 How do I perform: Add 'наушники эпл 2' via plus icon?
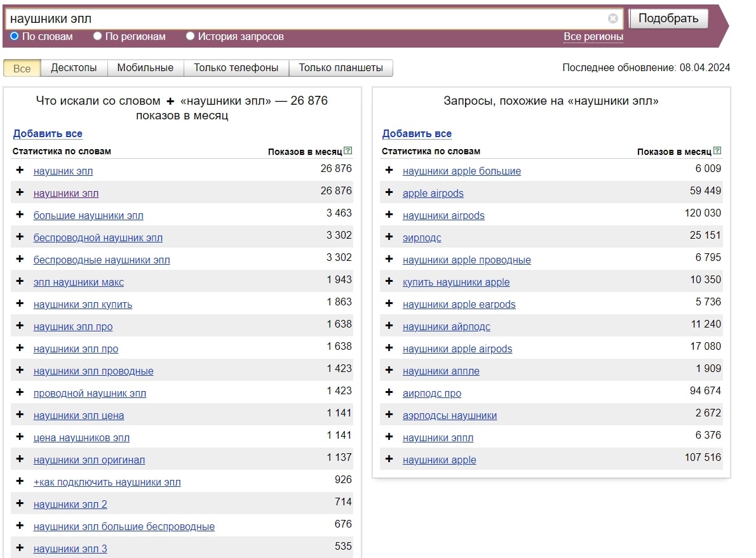pos(20,503)
